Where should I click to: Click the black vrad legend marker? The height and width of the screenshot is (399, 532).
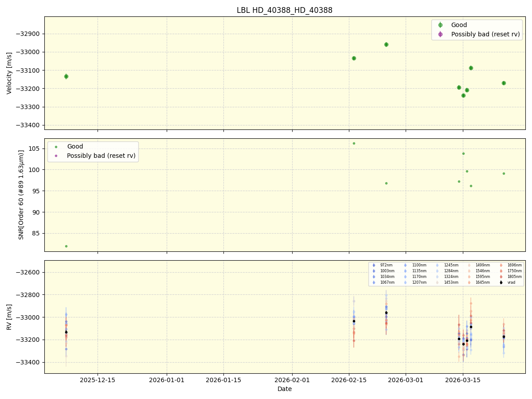pyautogui.click(x=501, y=282)
